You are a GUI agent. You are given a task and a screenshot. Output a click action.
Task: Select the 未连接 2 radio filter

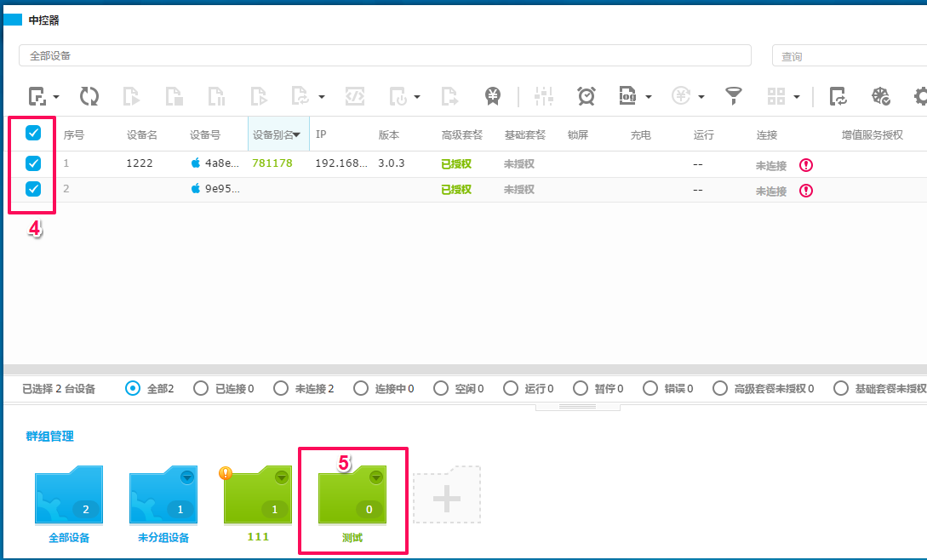click(x=304, y=389)
